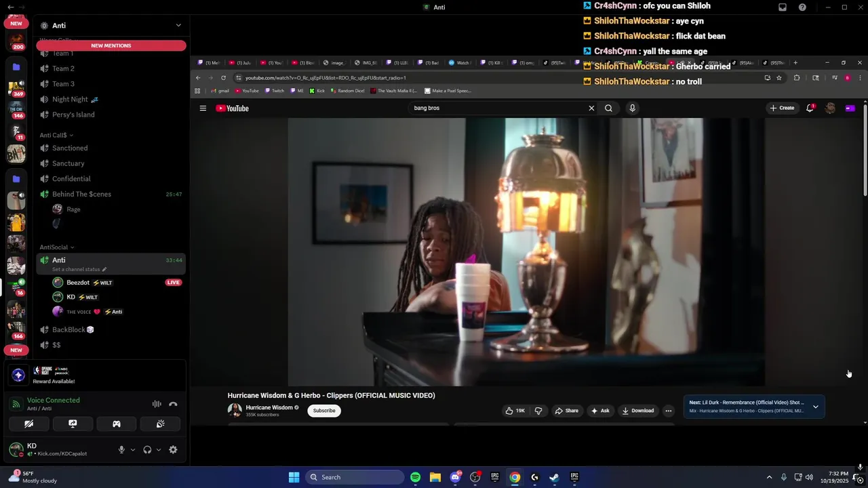Open Spotify from the taskbar

coord(415,477)
